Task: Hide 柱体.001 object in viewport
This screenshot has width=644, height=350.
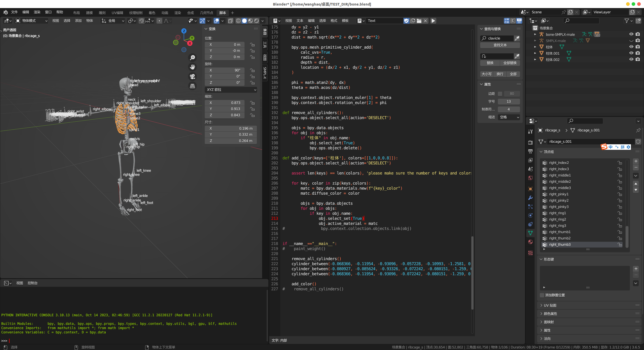Action: click(631, 53)
